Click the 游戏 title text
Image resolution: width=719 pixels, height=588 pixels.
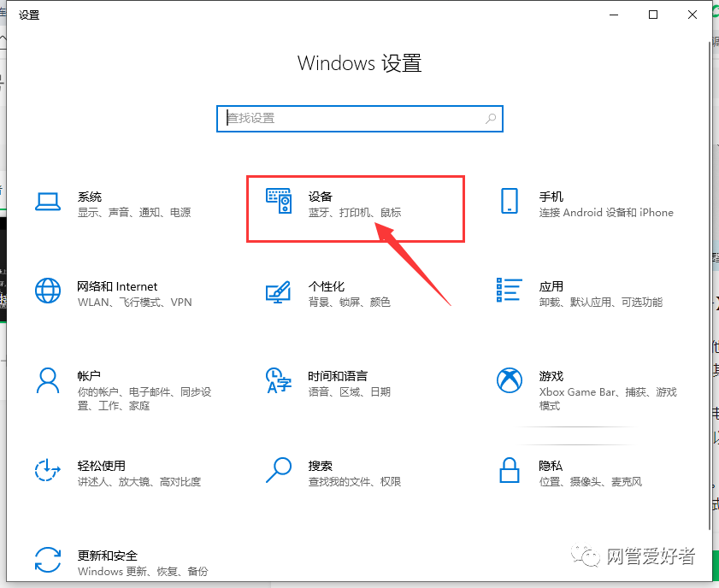click(x=551, y=376)
